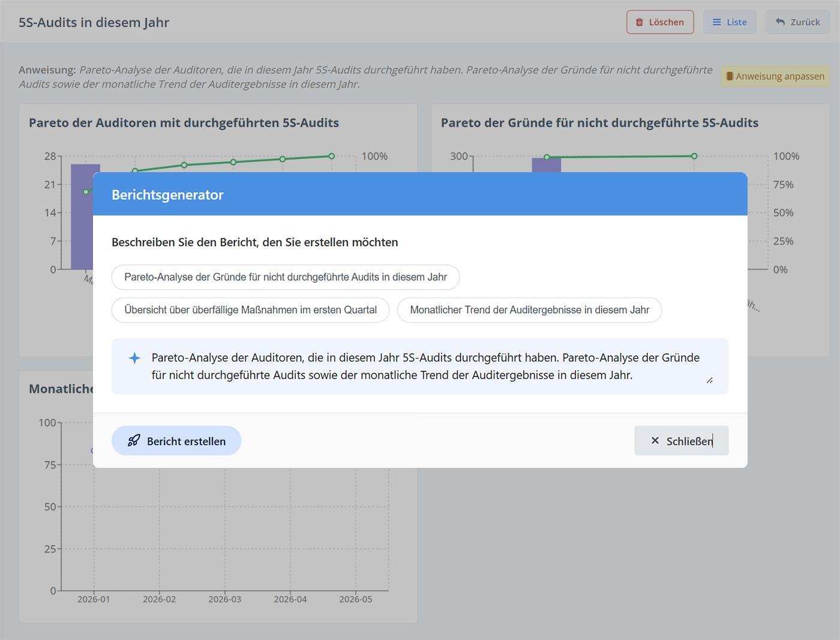Image resolution: width=840 pixels, height=640 pixels.
Task: Click the notebook icon on Anweisung anpassen
Action: click(730, 77)
